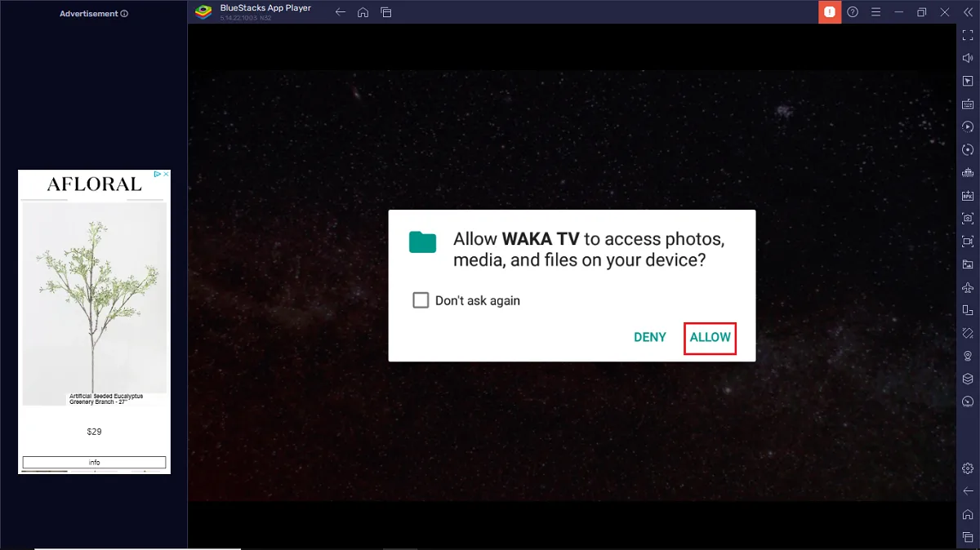
Task: Click the sidebar recent apps icon at bottom
Action: pos(968,536)
